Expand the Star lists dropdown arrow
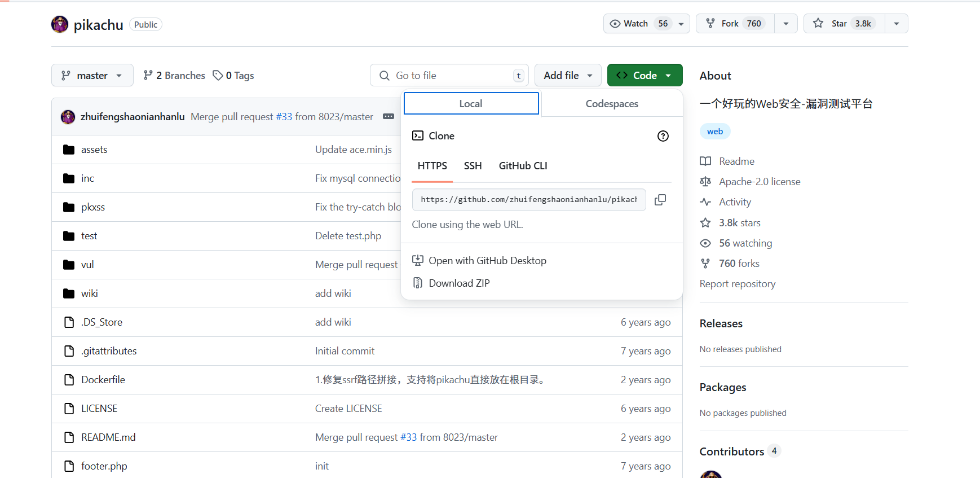Screen dimensions: 980x478 pos(896,24)
